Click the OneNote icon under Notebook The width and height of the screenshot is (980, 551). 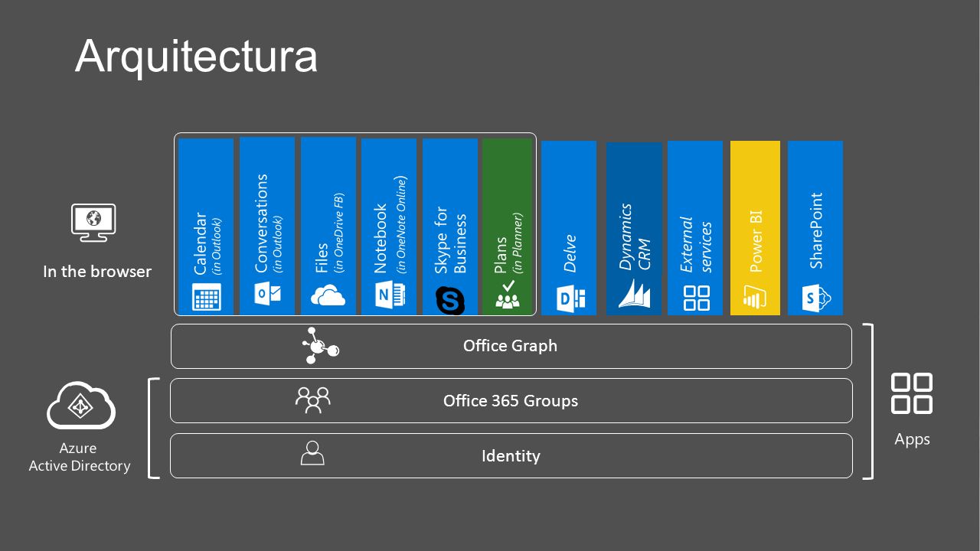(390, 295)
